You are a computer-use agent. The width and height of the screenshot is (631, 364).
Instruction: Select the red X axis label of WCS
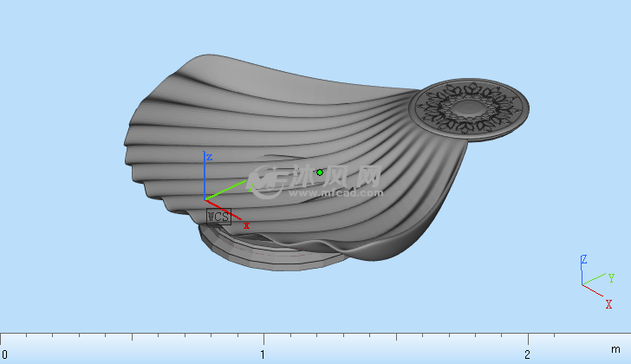[247, 225]
